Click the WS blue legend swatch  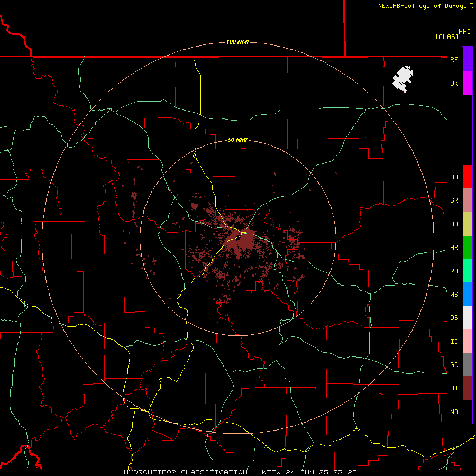coord(467,294)
